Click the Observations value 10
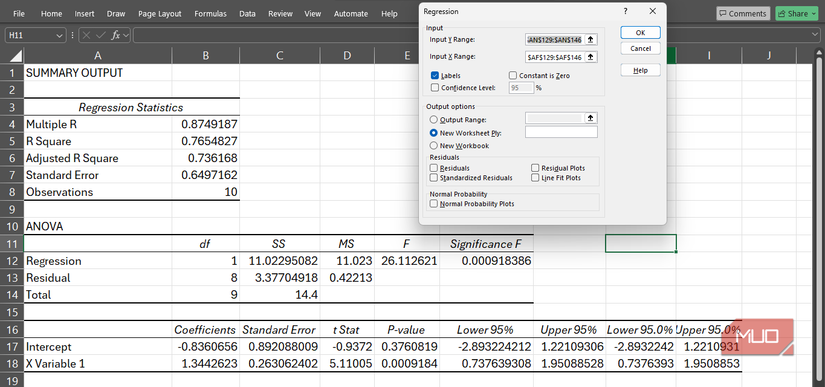 [x=206, y=192]
